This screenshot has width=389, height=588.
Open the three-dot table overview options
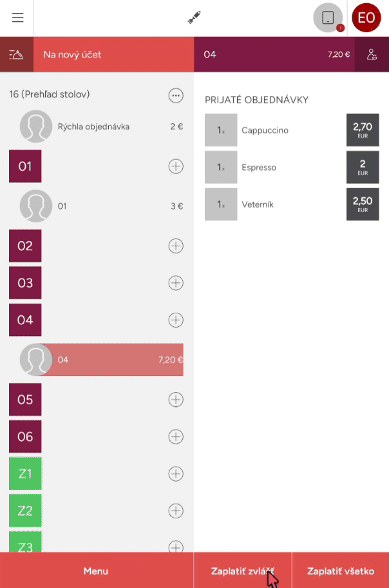175,95
